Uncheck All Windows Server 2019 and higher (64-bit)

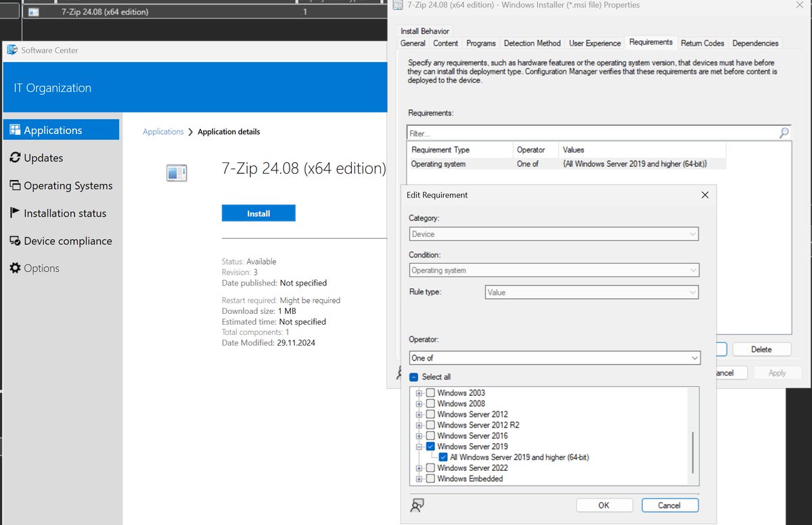coord(443,457)
